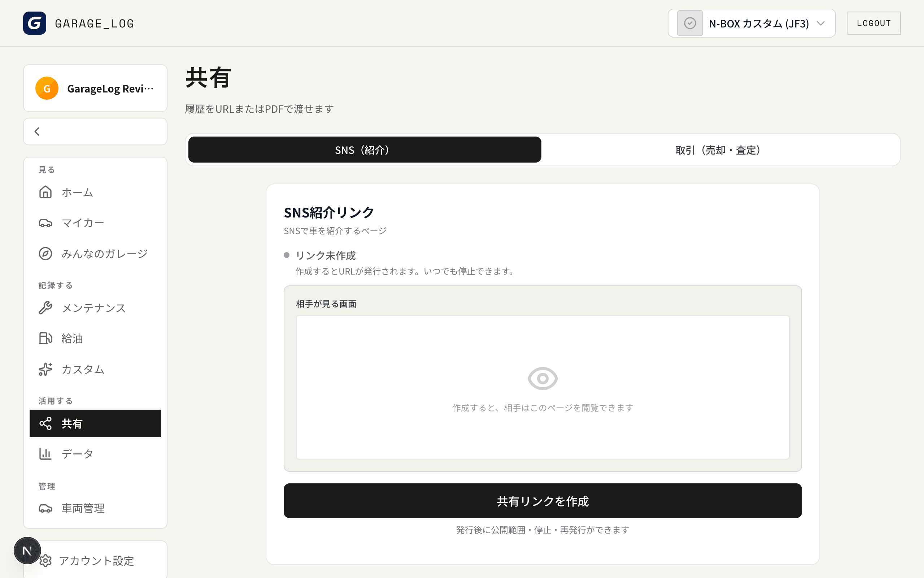The height and width of the screenshot is (578, 924).
Task: Click the リンク未作成 status label
Action: [325, 255]
